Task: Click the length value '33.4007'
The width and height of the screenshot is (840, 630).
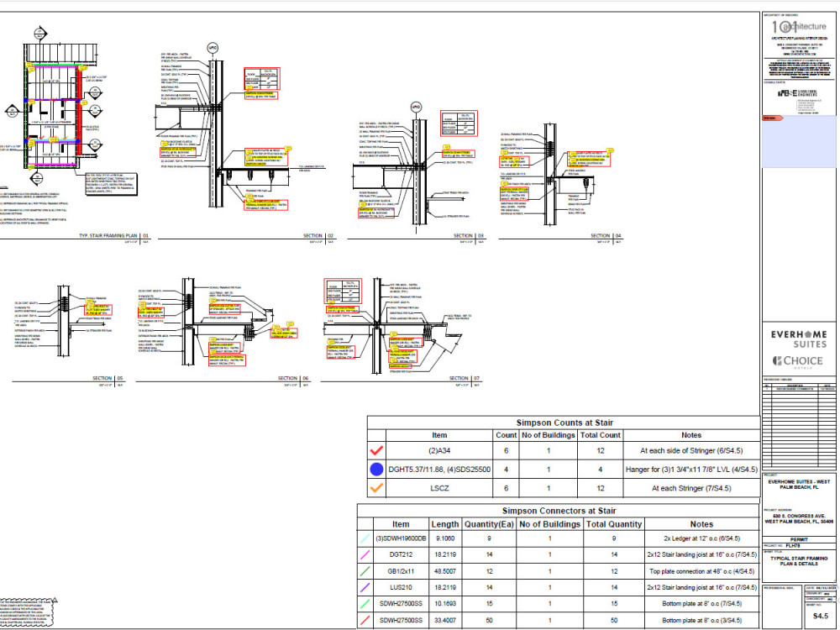Action: pyautogui.click(x=445, y=621)
